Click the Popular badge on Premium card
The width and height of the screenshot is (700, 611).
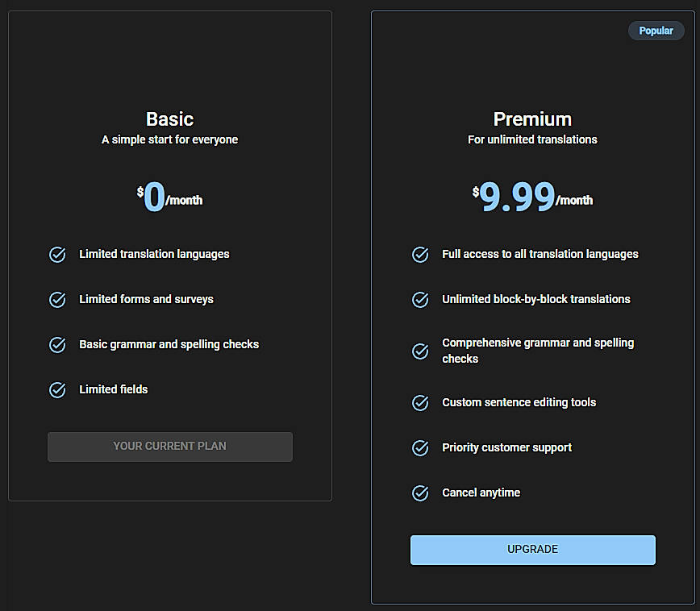click(656, 31)
